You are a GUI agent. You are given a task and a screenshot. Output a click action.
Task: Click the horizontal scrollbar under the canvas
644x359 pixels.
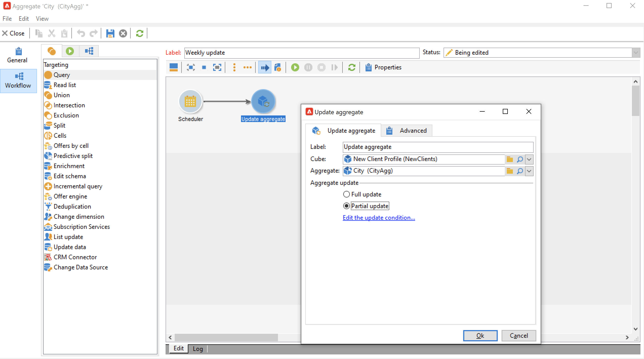[x=226, y=337]
